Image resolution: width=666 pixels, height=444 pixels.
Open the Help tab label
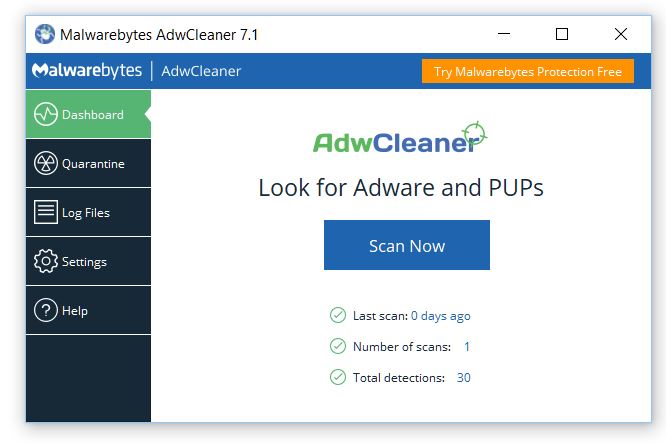75,311
